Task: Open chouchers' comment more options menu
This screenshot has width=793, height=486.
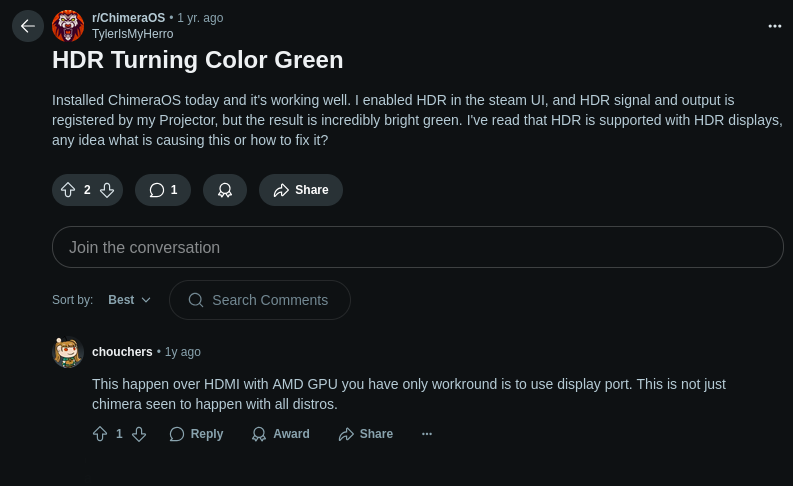Action: 427,434
